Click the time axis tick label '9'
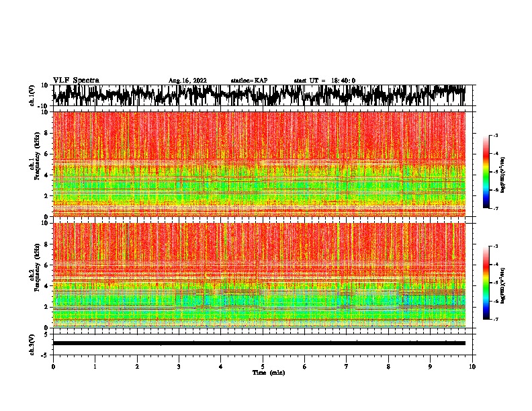The width and height of the screenshot is (532, 411). click(x=430, y=367)
